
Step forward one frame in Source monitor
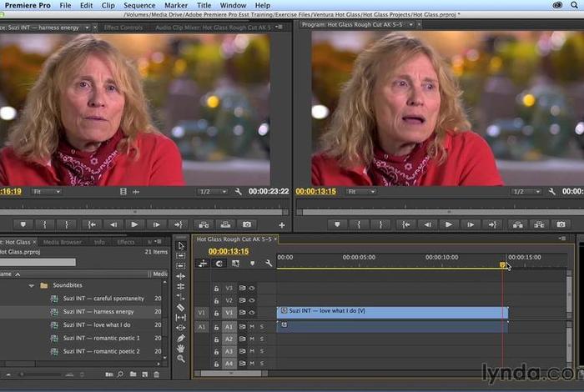click(157, 224)
